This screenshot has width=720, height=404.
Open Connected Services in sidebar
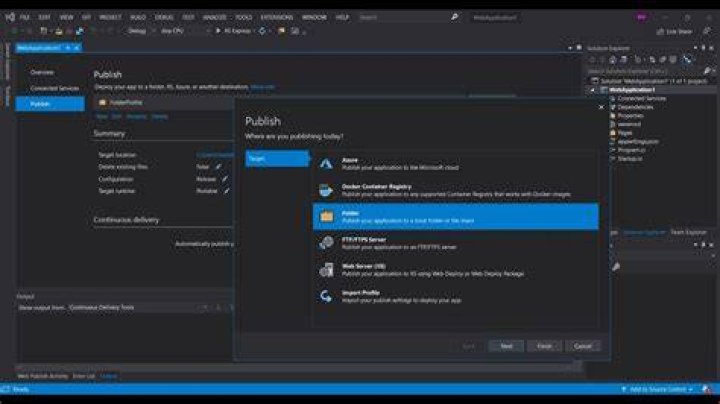(x=54, y=88)
